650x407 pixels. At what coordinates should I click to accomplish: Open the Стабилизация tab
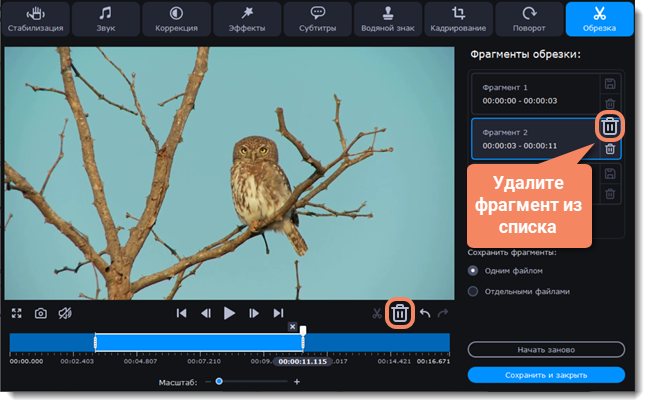(x=36, y=19)
